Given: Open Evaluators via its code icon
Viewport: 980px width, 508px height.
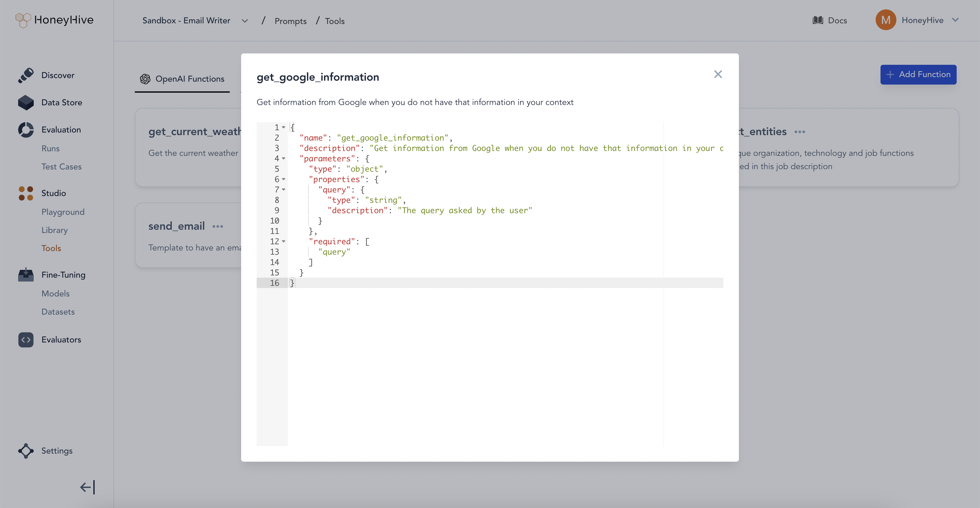Looking at the screenshot, I should click(26, 340).
